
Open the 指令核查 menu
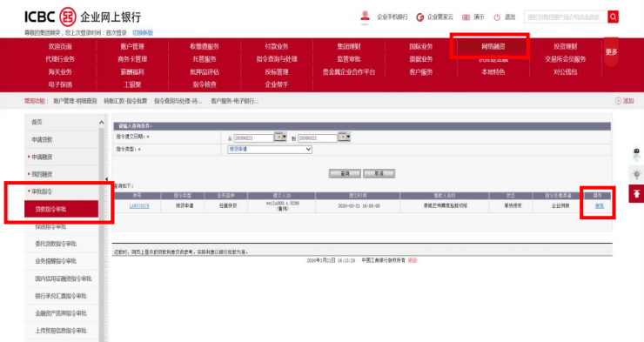point(205,84)
